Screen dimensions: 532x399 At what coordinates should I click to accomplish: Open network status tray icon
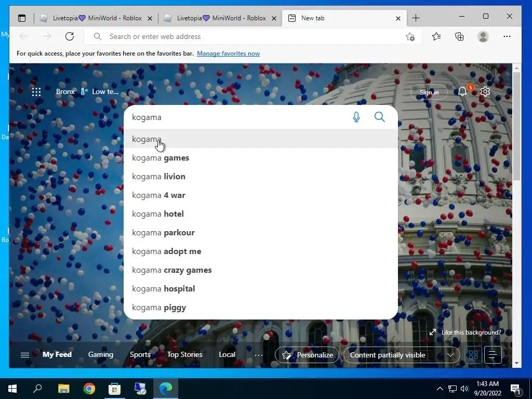pos(453,389)
